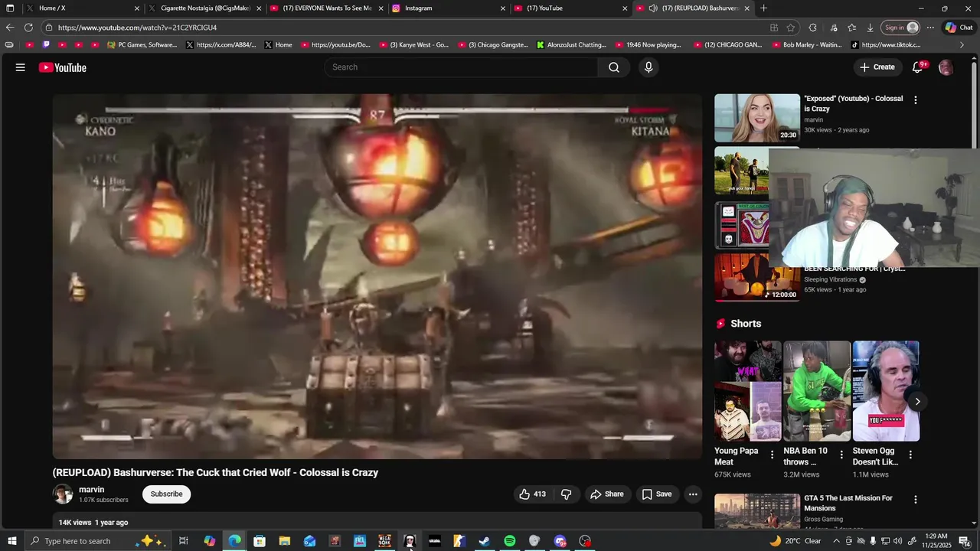
Task: Open File Explorer from the taskbar
Action: [285, 541]
